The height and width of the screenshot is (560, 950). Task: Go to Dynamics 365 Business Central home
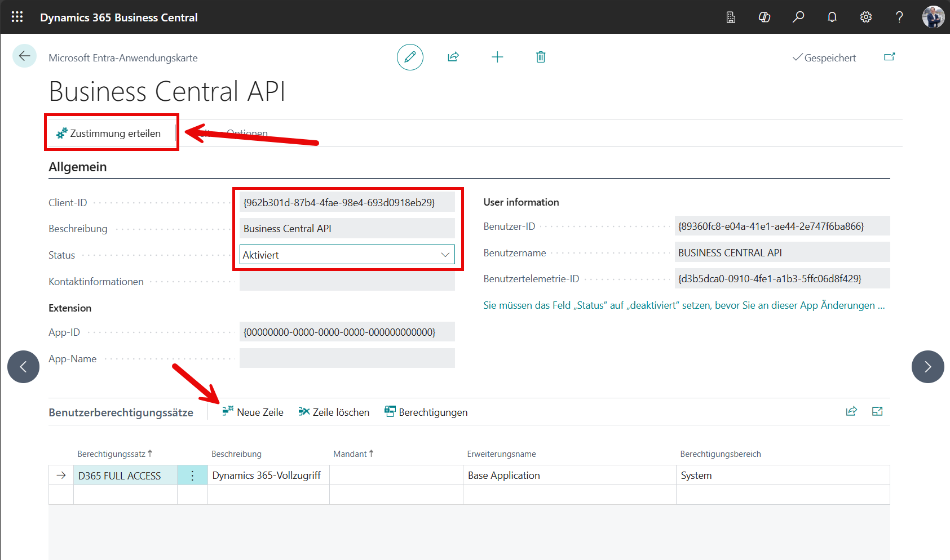pyautogui.click(x=118, y=17)
